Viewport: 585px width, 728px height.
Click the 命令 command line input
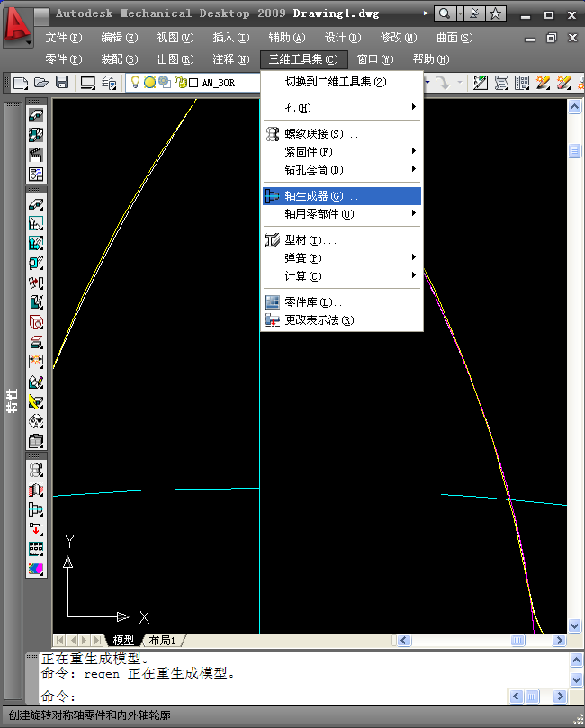274,696
